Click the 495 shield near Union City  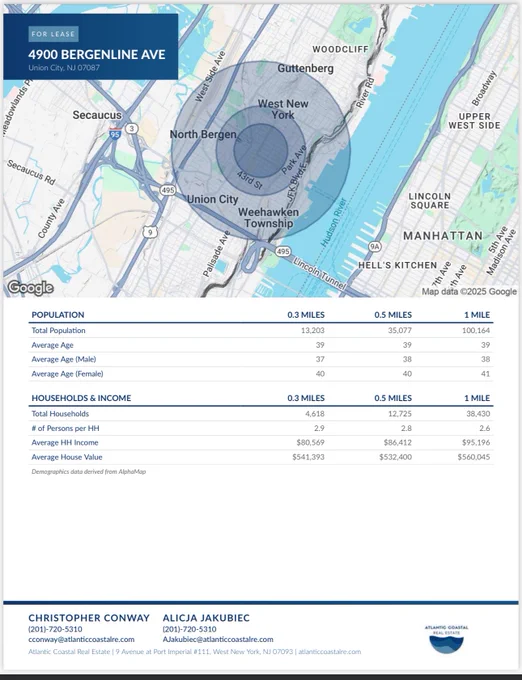tap(168, 190)
